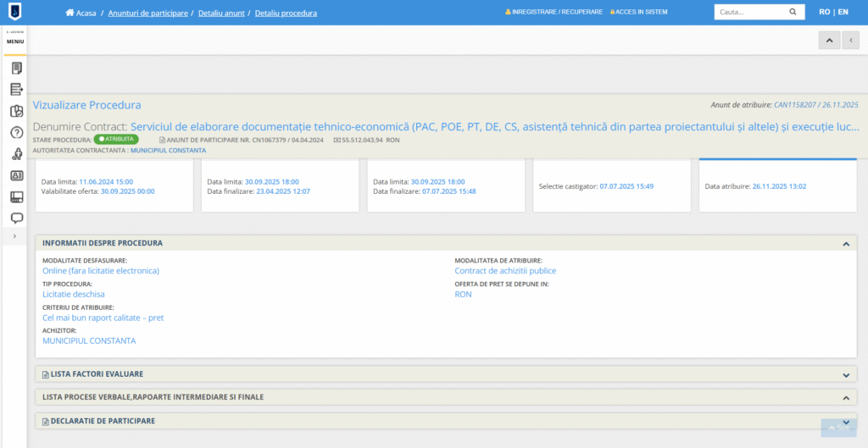Click the home icon beside Acasa
868x448 pixels.
70,13
